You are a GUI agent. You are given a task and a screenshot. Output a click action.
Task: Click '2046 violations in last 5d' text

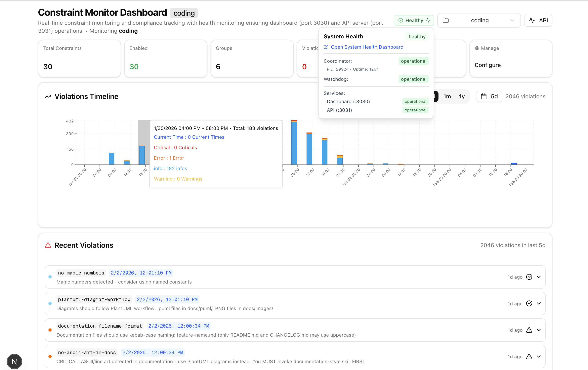513,245
